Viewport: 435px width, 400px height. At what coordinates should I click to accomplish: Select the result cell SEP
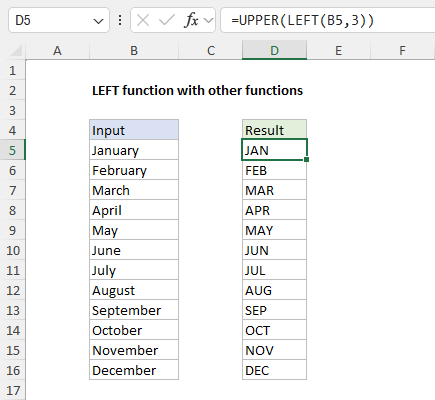pyautogui.click(x=274, y=310)
